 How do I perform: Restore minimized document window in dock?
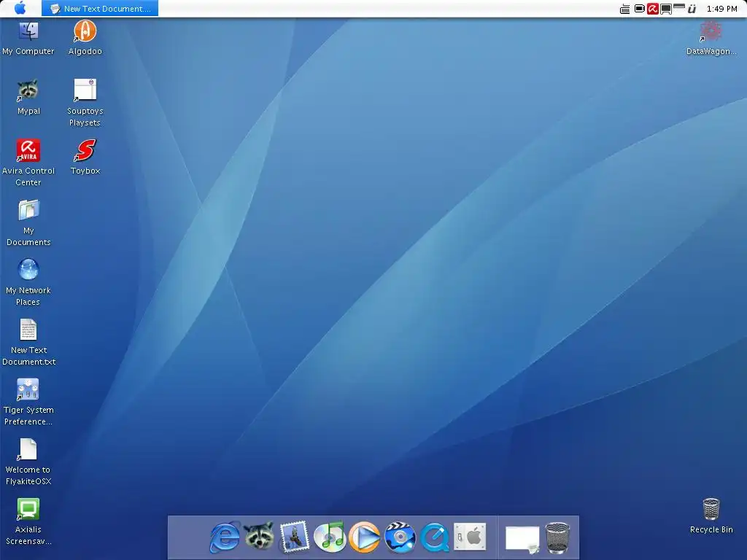pyautogui.click(x=522, y=540)
